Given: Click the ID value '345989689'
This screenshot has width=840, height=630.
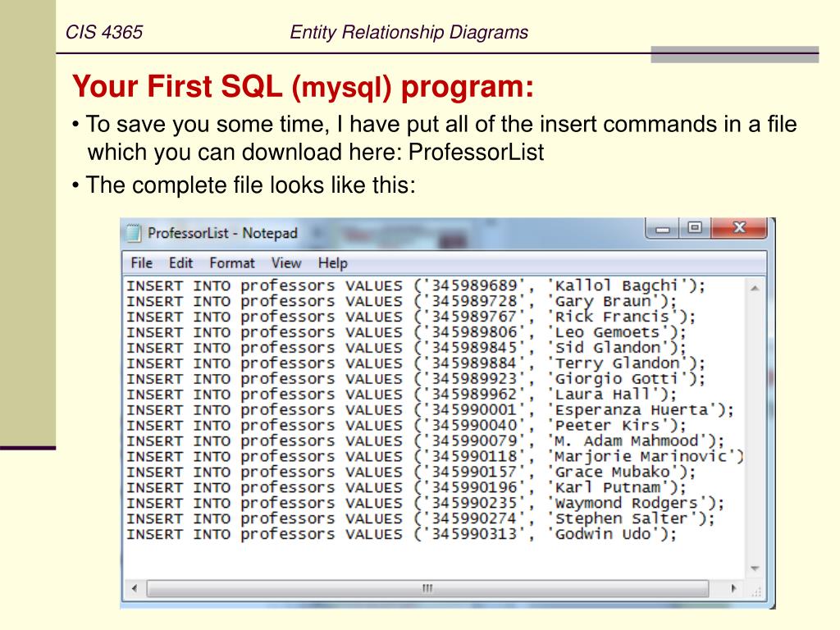Looking at the screenshot, I should point(474,285).
